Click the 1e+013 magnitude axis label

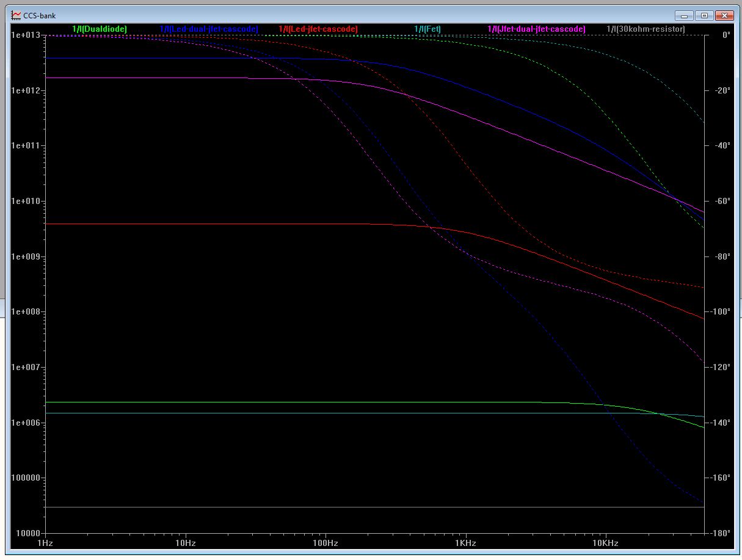(26, 35)
